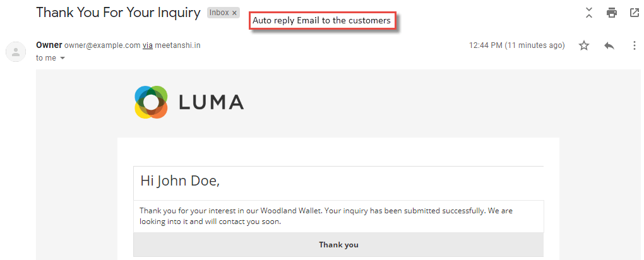Click the Inbox label tag
Image resolution: width=644 pixels, height=260 pixels.
[x=219, y=13]
